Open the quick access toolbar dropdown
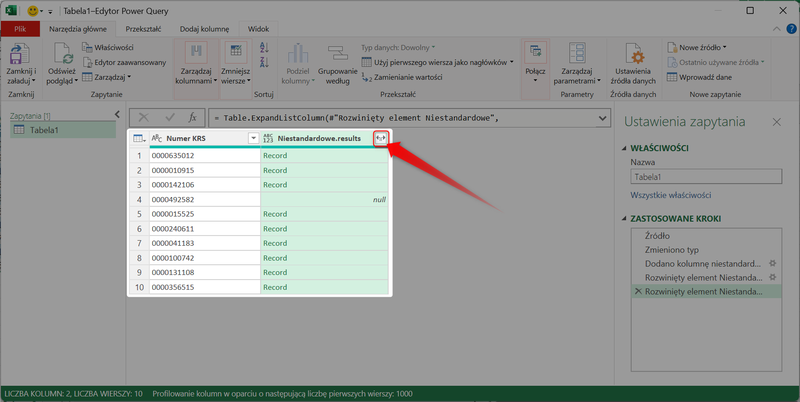The height and width of the screenshot is (402, 800). 50,11
